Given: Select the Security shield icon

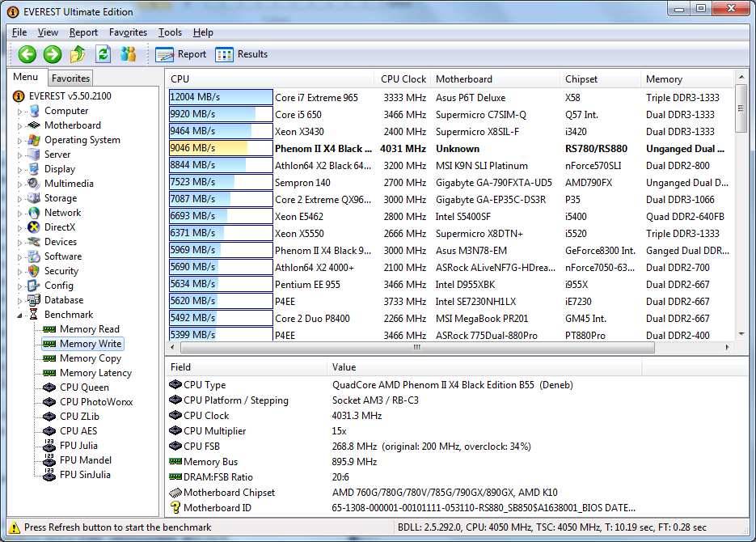Looking at the screenshot, I should tap(34, 271).
